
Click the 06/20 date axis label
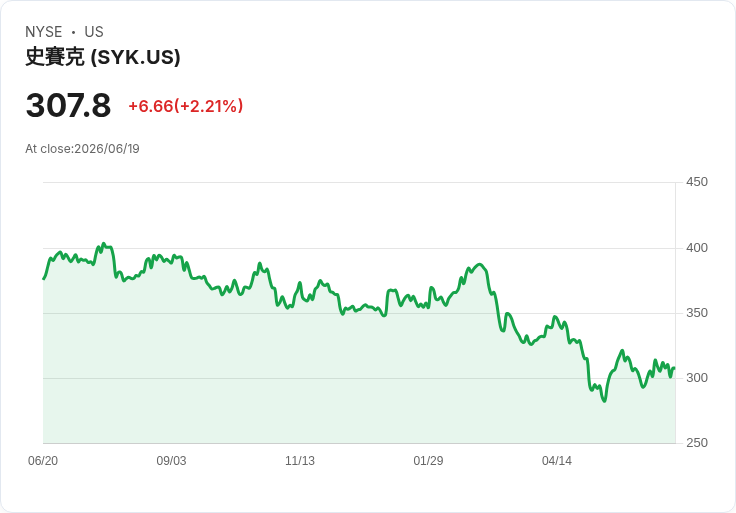pyautogui.click(x=43, y=461)
